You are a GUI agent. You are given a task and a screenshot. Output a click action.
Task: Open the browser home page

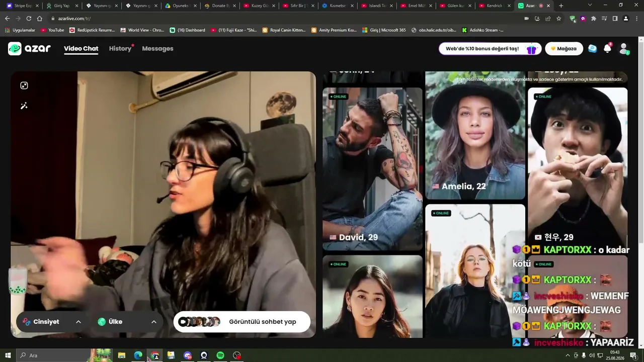[x=40, y=19]
